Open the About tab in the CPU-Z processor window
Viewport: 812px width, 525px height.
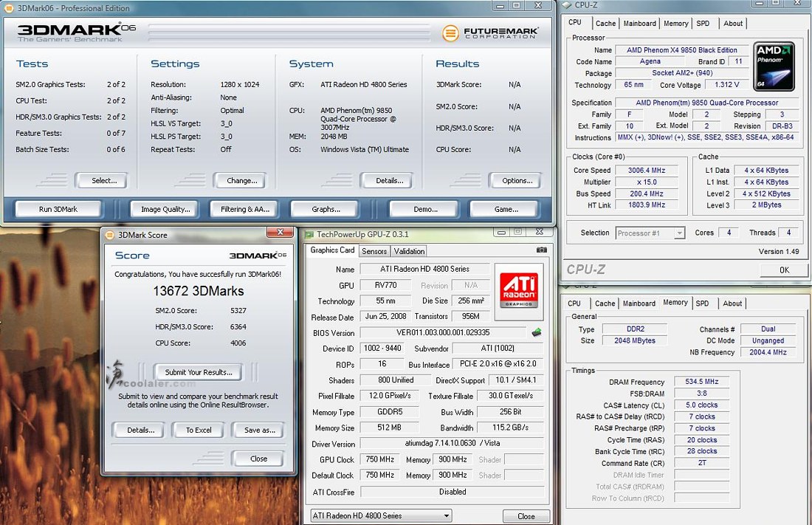(733, 24)
